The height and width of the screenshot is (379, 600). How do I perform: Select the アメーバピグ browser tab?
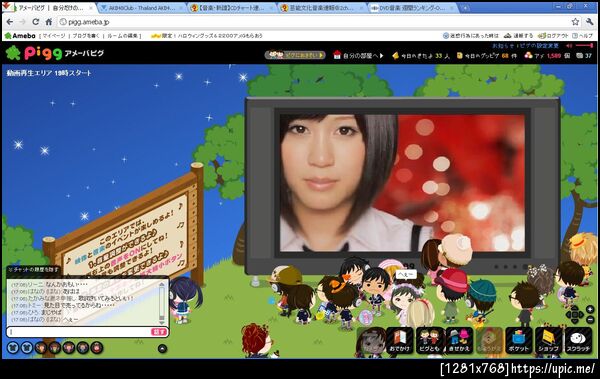pos(50,8)
